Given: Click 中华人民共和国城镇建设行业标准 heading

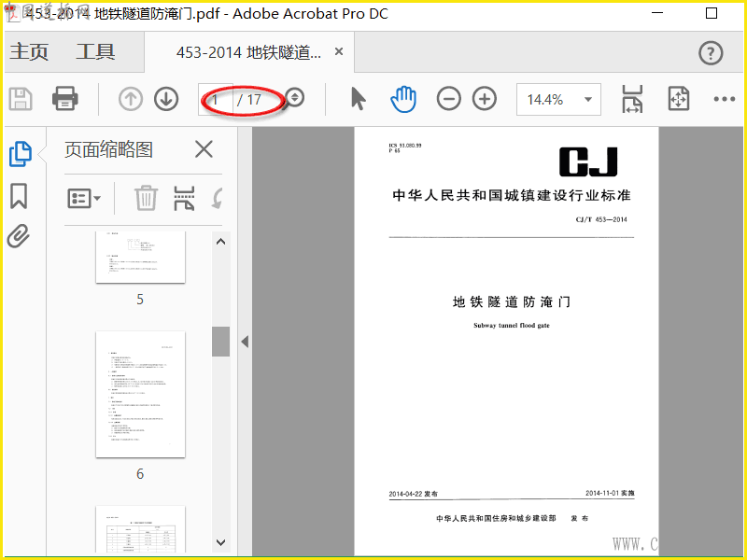Looking at the screenshot, I should (512, 195).
